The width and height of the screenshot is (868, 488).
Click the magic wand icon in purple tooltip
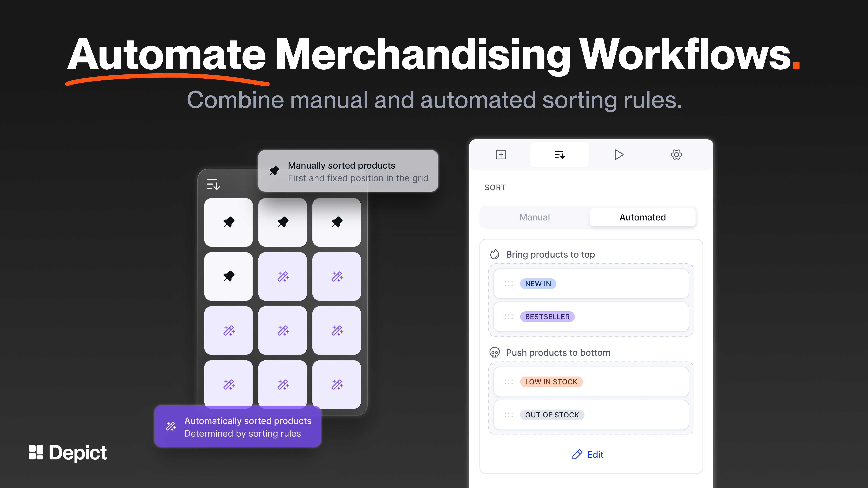click(171, 426)
